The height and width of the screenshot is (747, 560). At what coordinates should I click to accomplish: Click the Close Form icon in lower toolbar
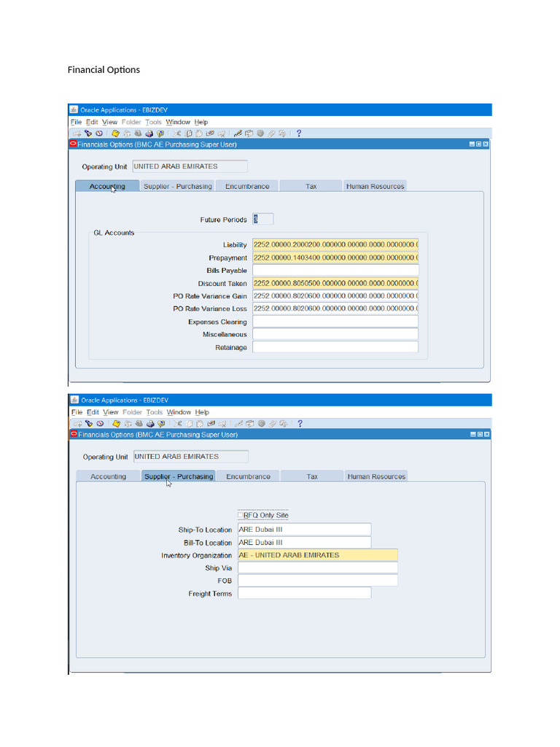click(161, 424)
